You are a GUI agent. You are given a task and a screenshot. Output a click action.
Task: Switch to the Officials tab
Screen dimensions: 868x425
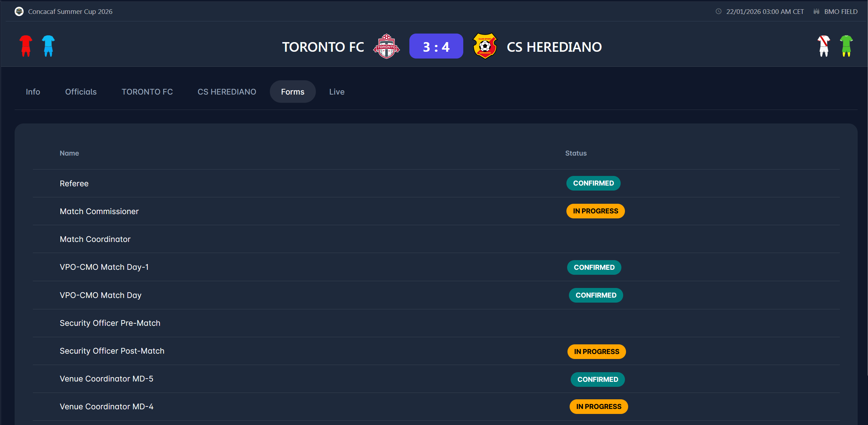tap(81, 92)
